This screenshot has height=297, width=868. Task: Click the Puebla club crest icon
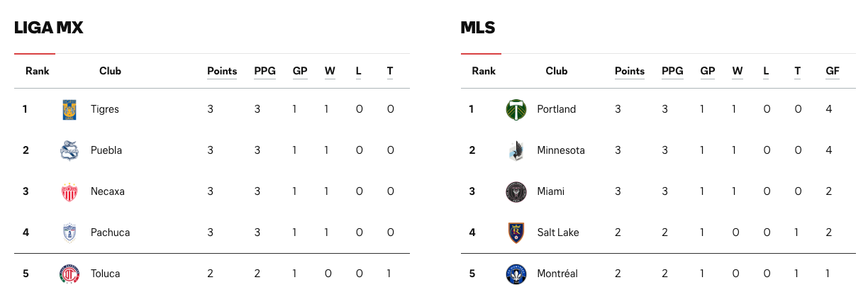69,150
